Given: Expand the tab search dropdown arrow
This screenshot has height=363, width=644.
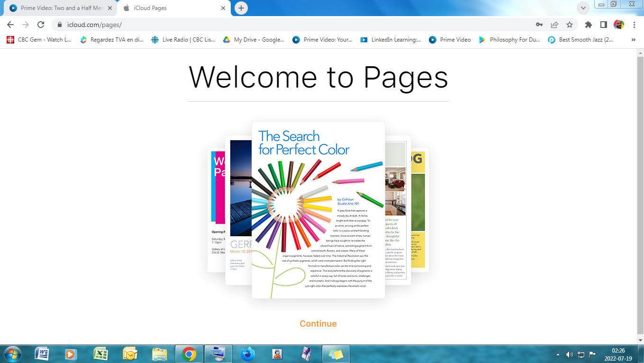Looking at the screenshot, I should coord(583,8).
